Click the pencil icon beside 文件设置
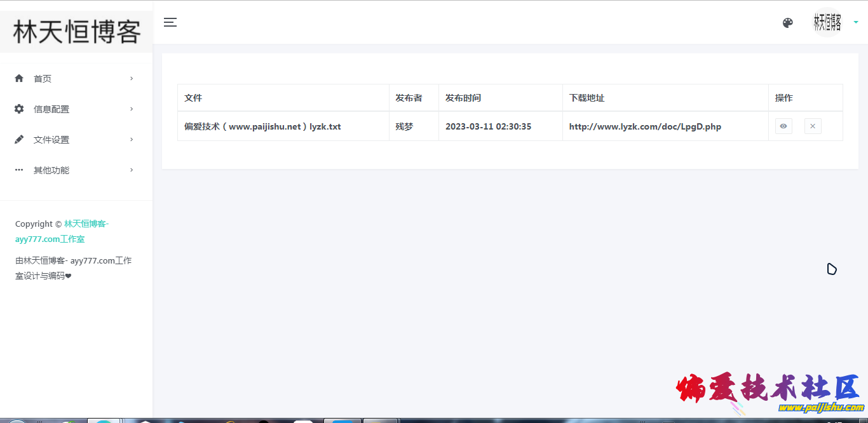This screenshot has height=423, width=868. coord(19,139)
